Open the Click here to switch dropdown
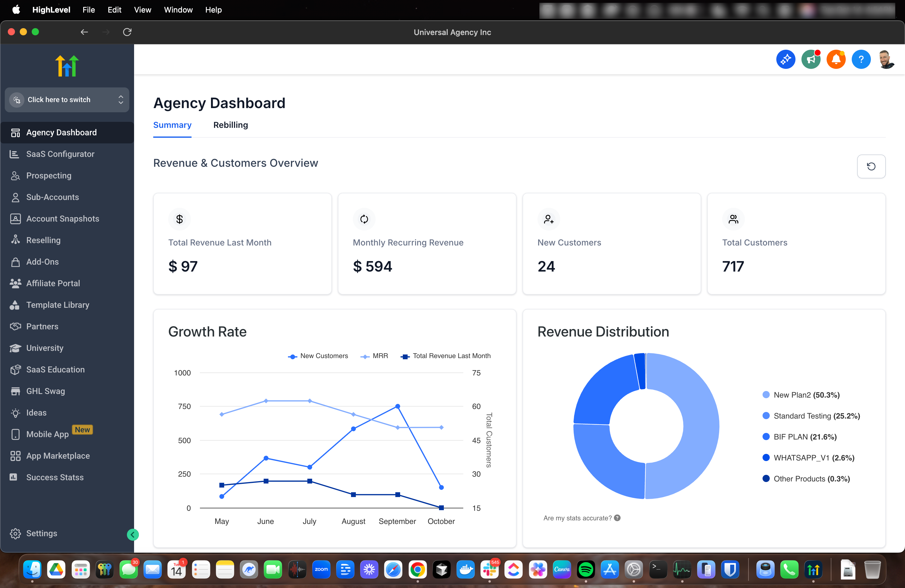Screen dimensions: 905x588 pos(67,100)
